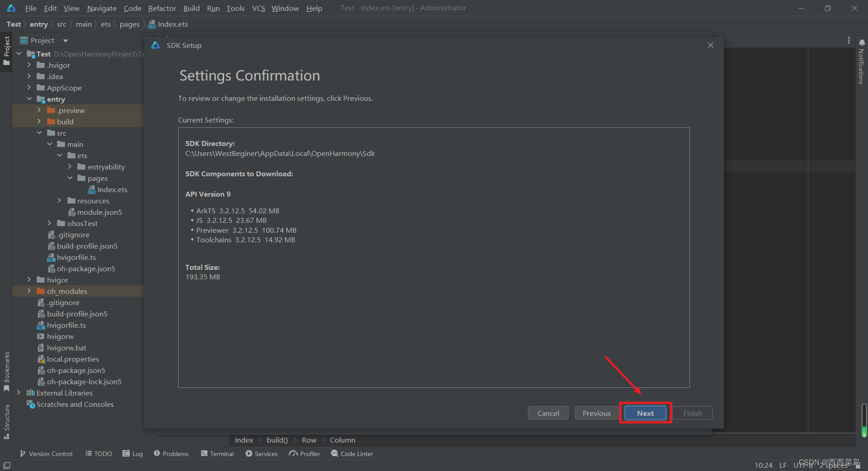Click the Column breadcrumb in editor

342,440
